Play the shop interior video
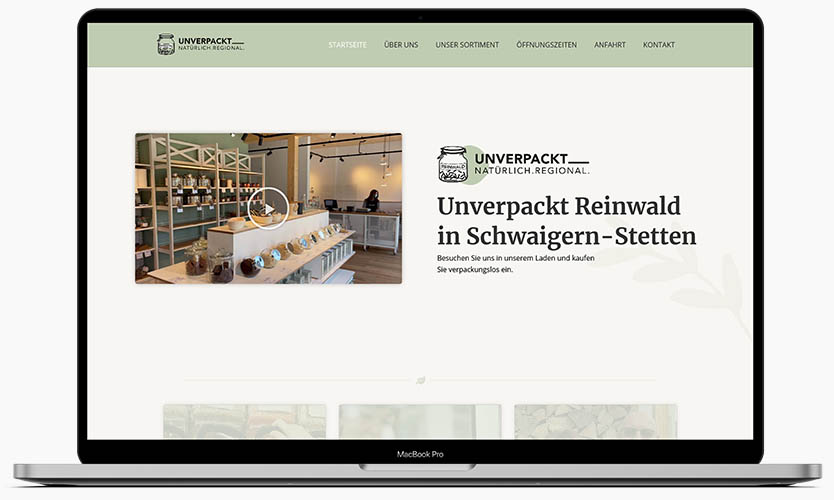This screenshot has width=834, height=500. point(268,209)
